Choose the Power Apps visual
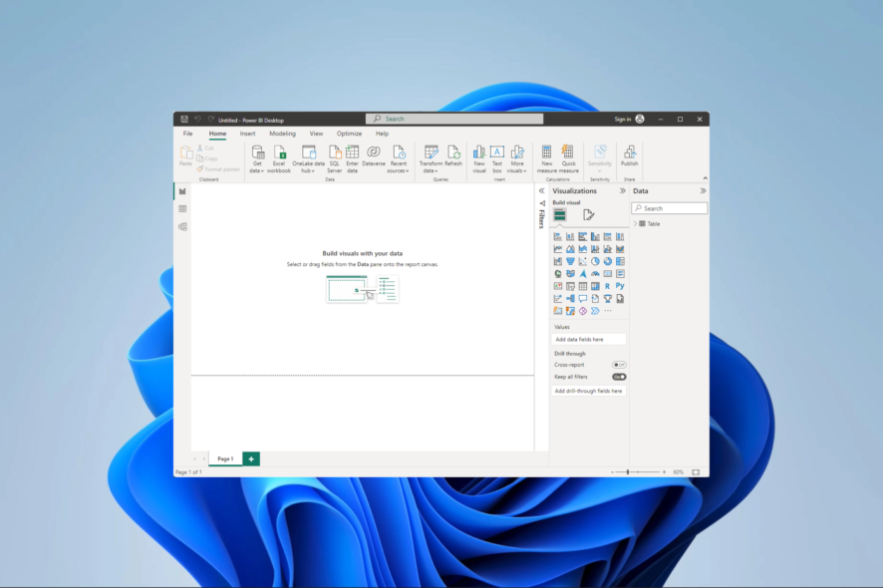Screen dimensions: 883x588 [x=582, y=311]
